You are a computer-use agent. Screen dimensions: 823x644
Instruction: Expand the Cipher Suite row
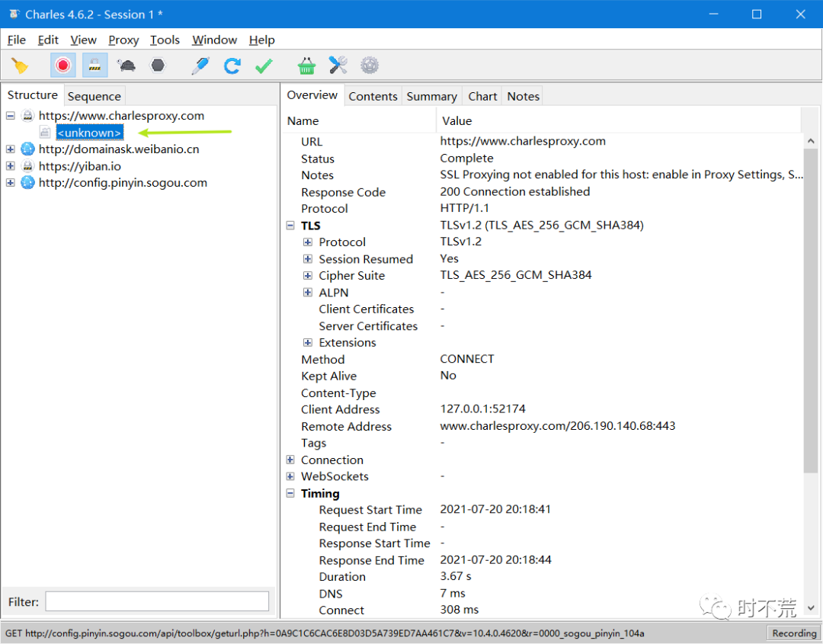tap(308, 276)
